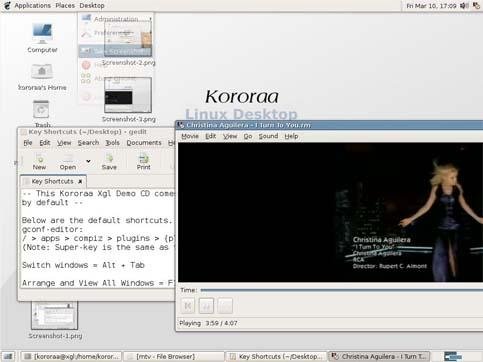Open the Go menu in video player
Screen dimensions: 483x362
(x=248, y=136)
